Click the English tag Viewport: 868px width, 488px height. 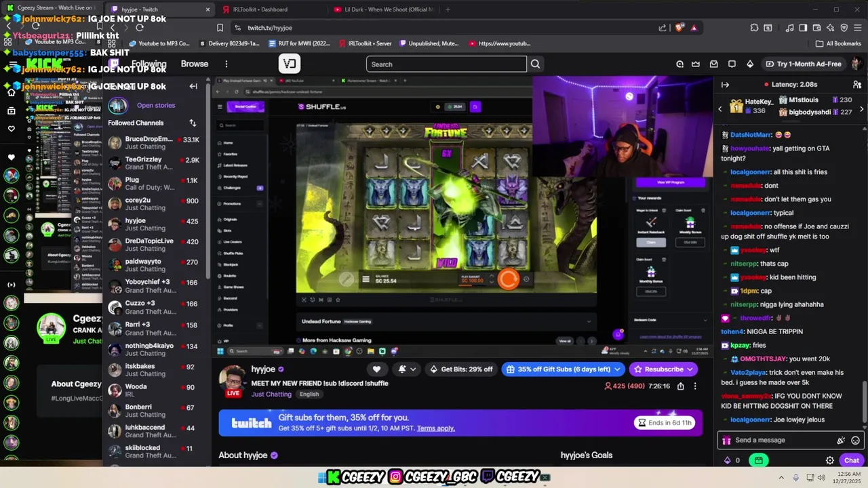click(309, 394)
